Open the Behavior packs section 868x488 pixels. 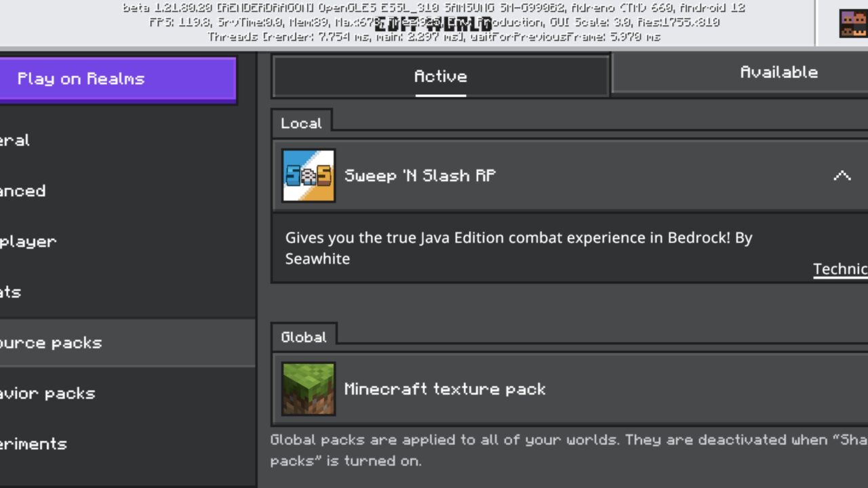tap(127, 394)
